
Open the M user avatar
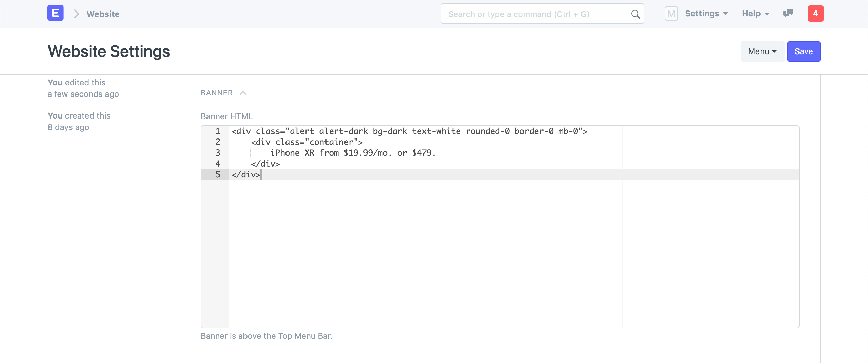[671, 14]
